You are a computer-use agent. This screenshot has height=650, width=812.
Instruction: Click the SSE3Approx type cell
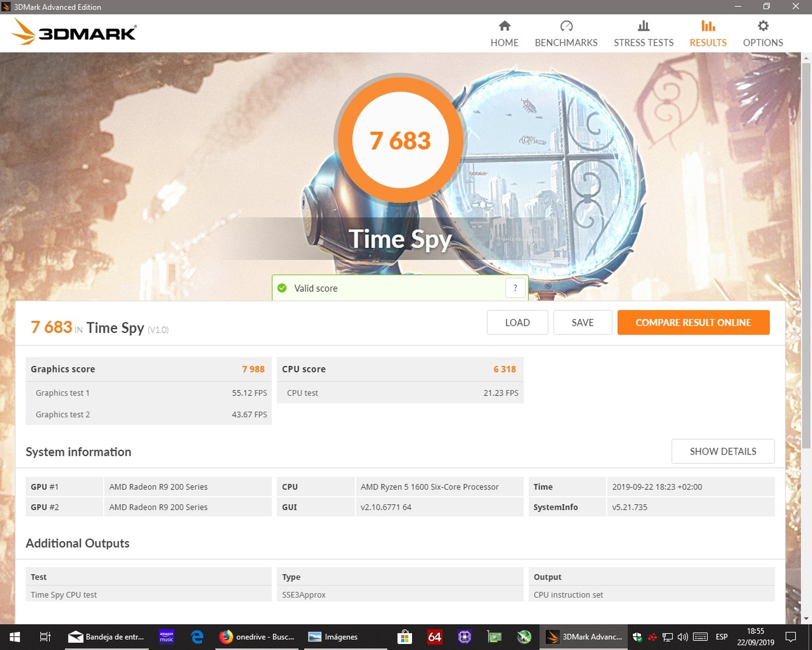304,595
